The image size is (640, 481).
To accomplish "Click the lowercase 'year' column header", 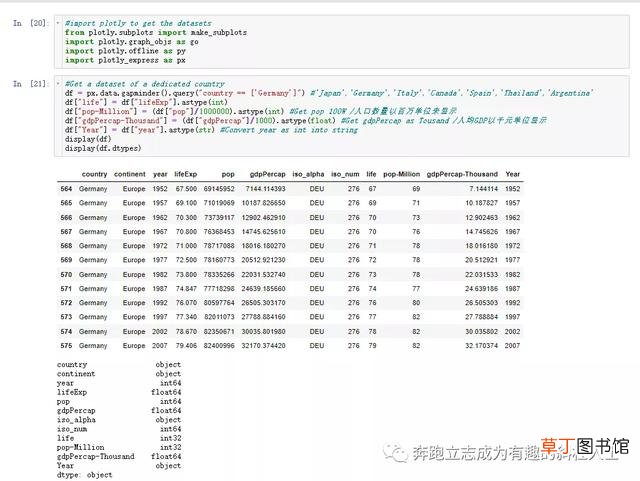I will (x=160, y=174).
